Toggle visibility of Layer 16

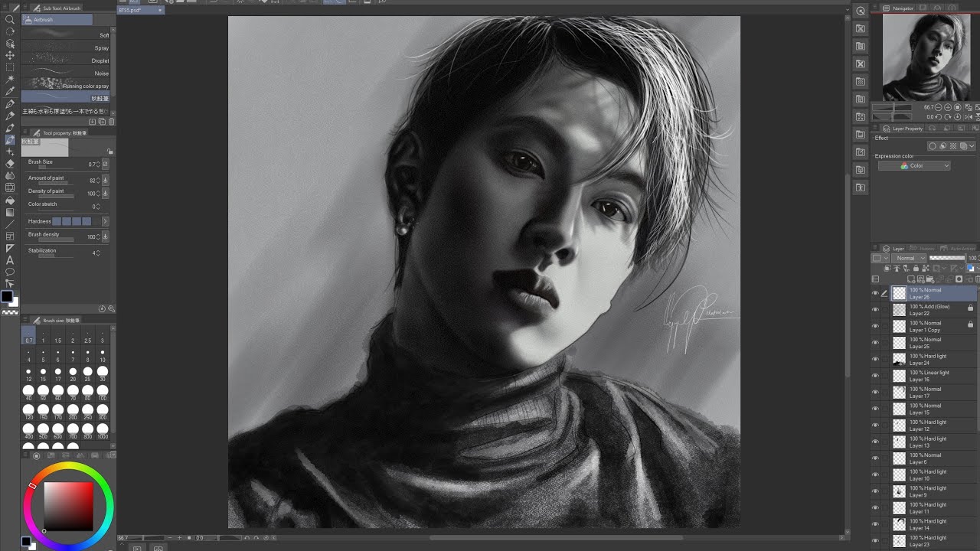pos(876,376)
